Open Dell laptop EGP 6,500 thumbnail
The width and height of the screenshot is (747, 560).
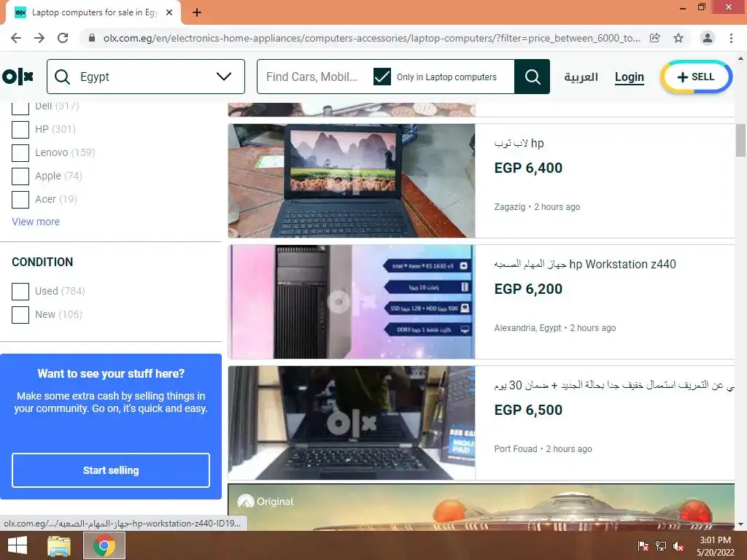click(x=352, y=423)
